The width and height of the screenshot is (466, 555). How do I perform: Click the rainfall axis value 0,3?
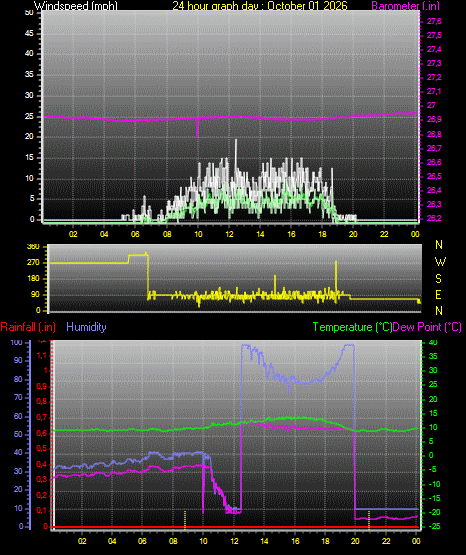pyautogui.click(x=41, y=480)
